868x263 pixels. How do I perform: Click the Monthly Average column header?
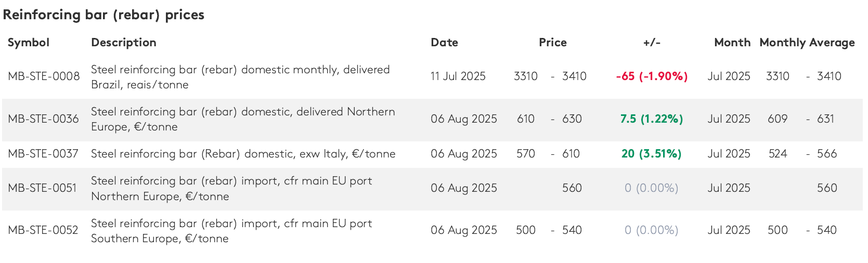pos(807,43)
